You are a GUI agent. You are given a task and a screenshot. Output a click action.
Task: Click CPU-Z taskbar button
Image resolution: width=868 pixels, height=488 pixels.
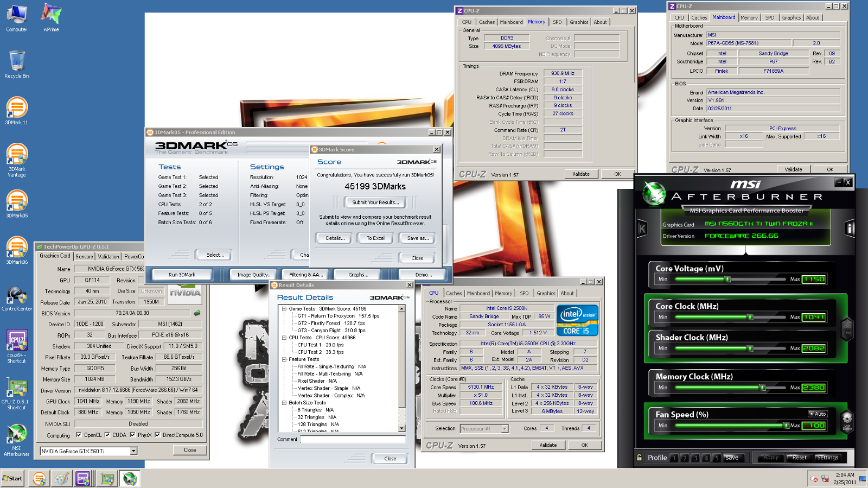83,479
